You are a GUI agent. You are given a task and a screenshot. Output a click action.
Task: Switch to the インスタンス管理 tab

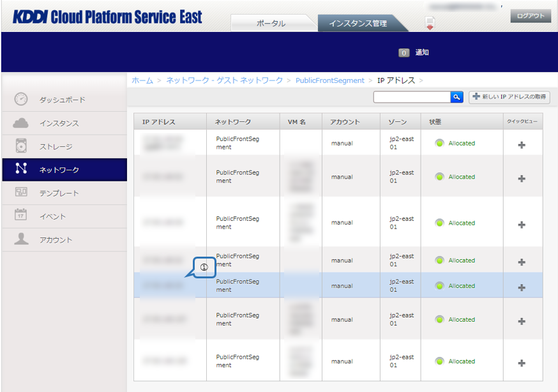click(358, 24)
